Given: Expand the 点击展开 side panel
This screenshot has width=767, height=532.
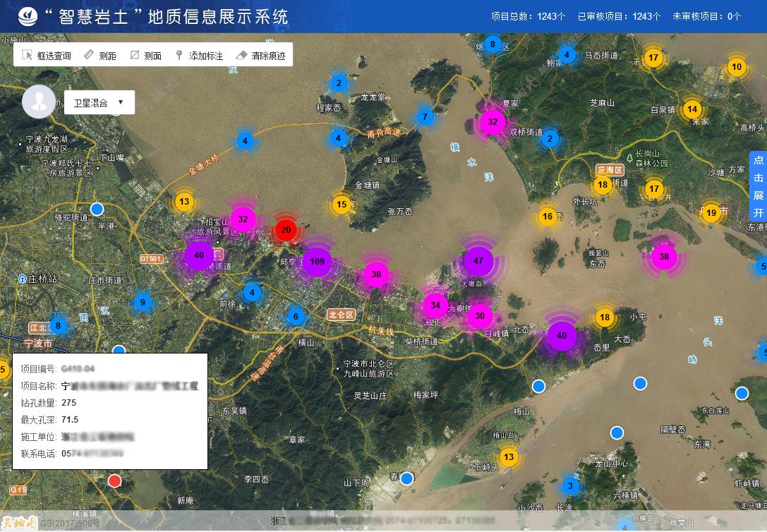Looking at the screenshot, I should pyautogui.click(x=758, y=186).
